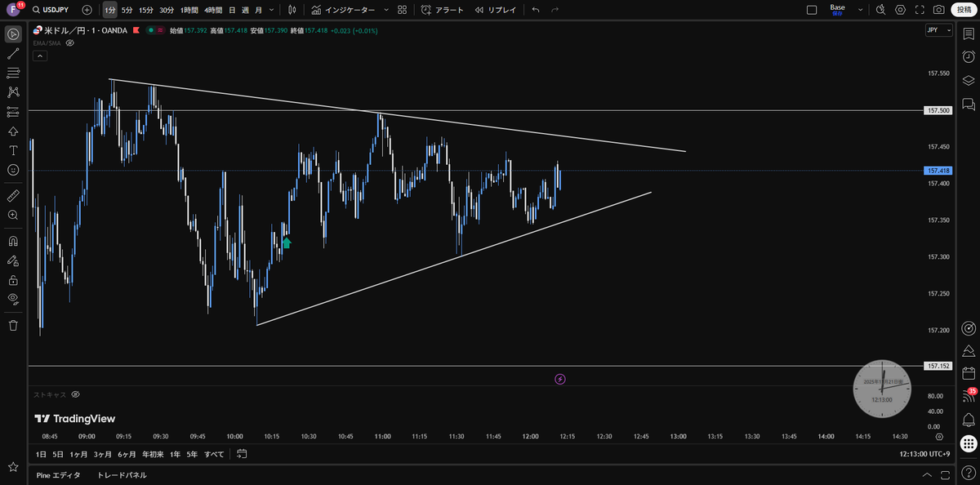Open the quick search icon in top bar
Image resolution: width=980 pixels, height=485 pixels.
click(x=880, y=10)
